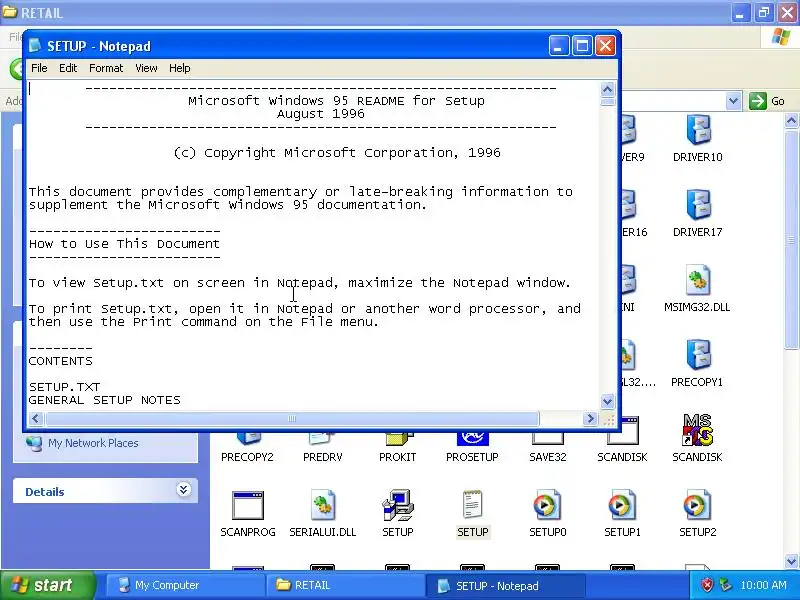Select the SAVE32 file icon
The width and height of the screenshot is (800, 600).
click(547, 438)
